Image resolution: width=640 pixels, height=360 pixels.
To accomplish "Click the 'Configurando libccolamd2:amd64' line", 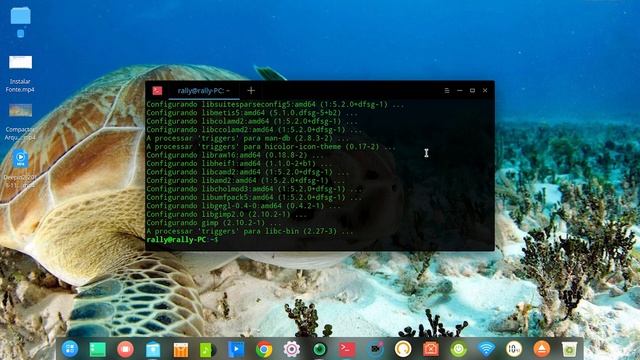I will click(254, 129).
